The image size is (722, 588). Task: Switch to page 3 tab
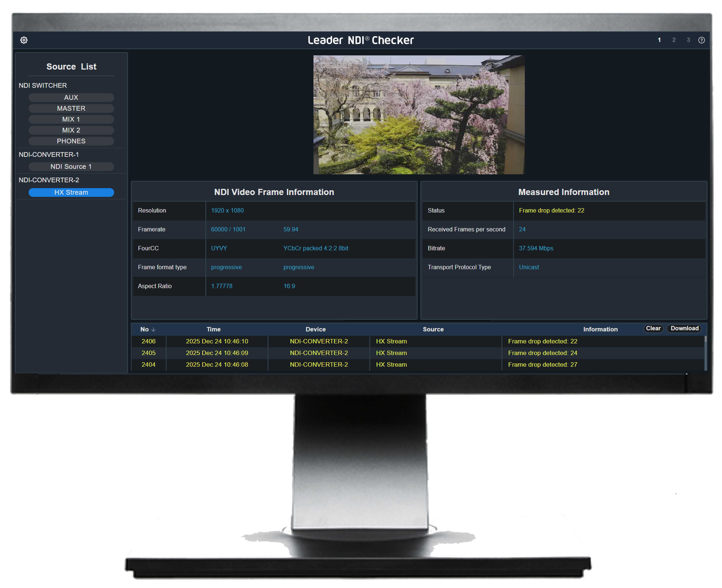(688, 40)
